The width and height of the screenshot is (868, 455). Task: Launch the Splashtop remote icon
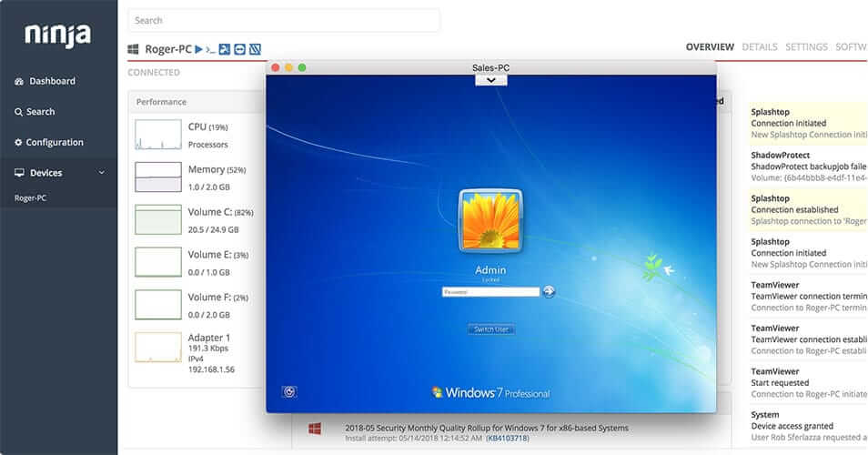255,49
